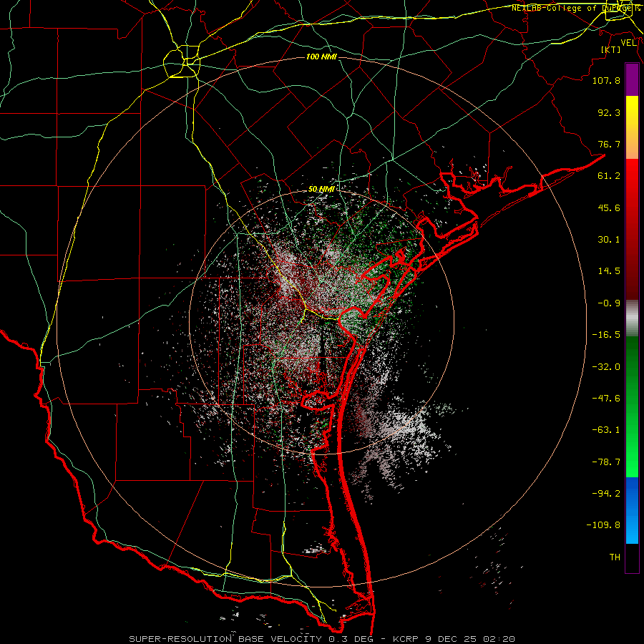Click the blue segment of the color bar
This screenshot has width=644, height=644.
point(632,510)
